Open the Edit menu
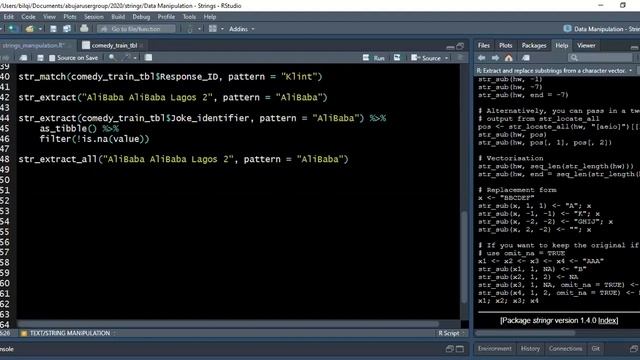This screenshot has height=360, width=640. coord(9,17)
